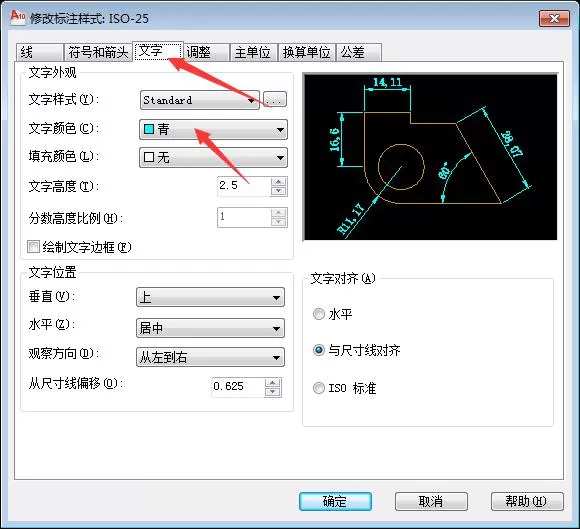580x529 pixels.
Task: Open the 观察方向 dropdown showing 从左到右
Action: point(210,357)
